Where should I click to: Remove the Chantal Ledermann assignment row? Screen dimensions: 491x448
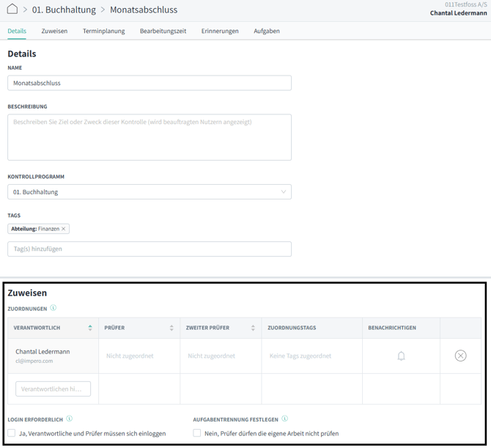(x=460, y=356)
